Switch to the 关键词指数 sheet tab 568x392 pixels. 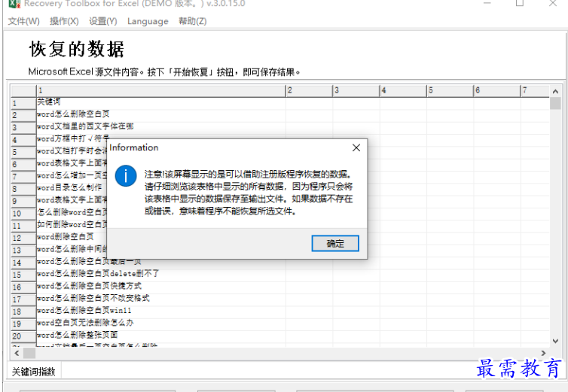[x=34, y=372]
